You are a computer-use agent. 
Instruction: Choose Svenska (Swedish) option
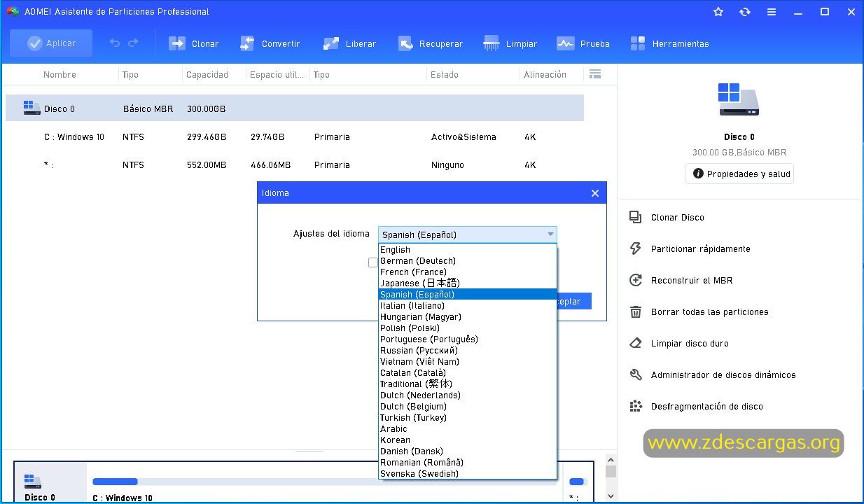[x=468, y=474]
